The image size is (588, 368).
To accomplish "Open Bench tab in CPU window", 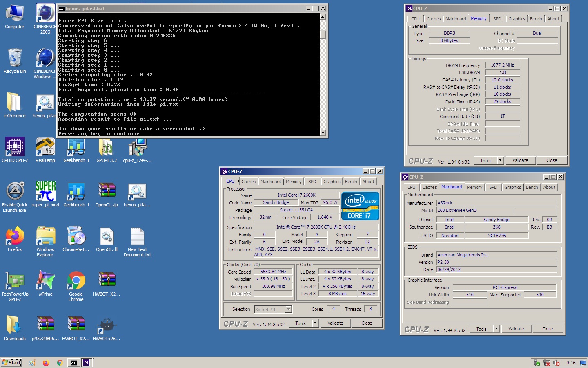I will 351,182.
